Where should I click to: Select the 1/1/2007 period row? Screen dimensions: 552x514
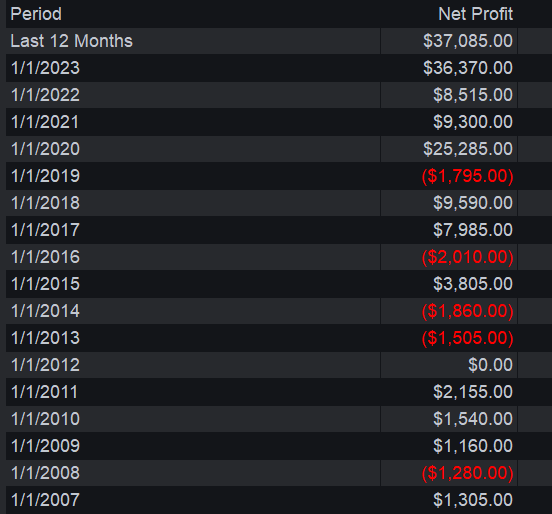pos(279,500)
